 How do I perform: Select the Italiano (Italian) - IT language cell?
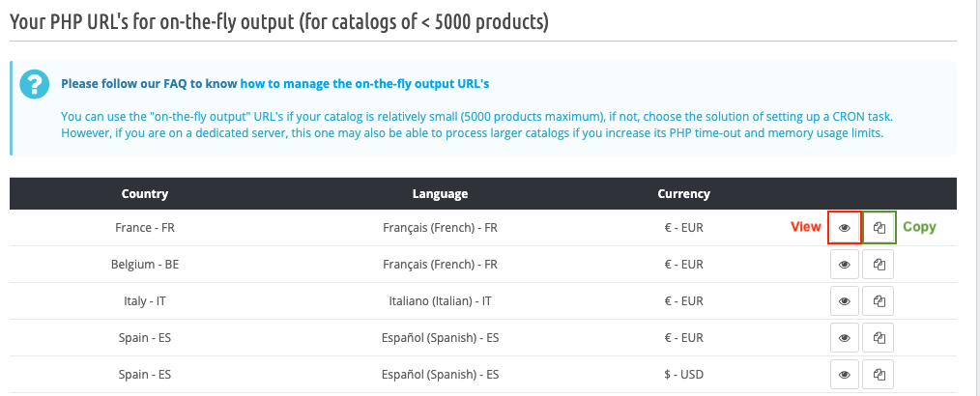point(440,301)
